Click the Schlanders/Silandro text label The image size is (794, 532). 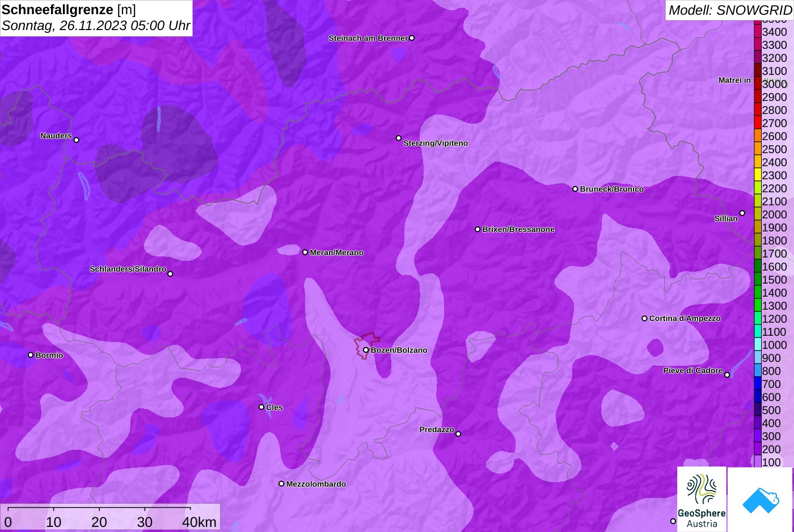point(128,269)
